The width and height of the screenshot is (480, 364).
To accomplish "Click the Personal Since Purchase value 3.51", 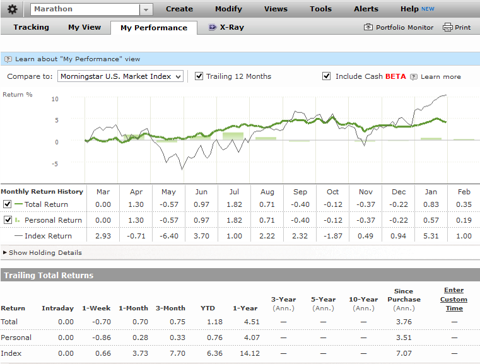I will [404, 338].
